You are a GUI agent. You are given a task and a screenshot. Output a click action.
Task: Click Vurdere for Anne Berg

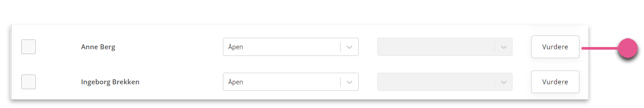tap(555, 47)
